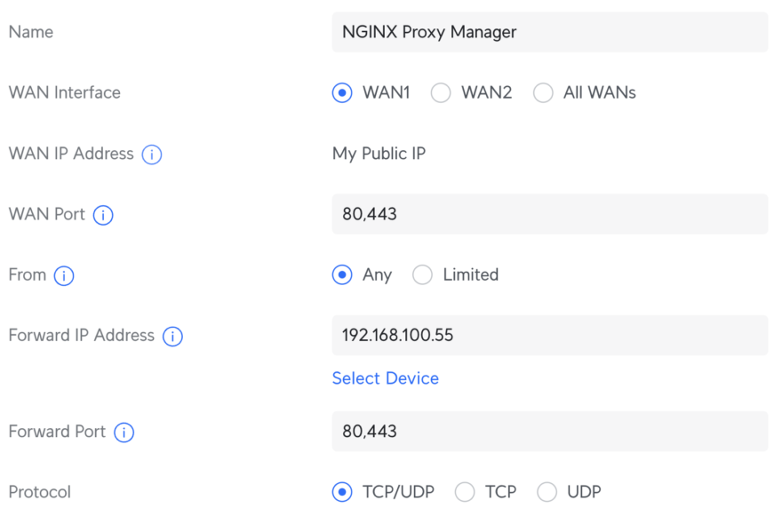The image size is (782, 532).
Task: Click the Forward IP Address 192.168.100.55 field
Action: click(x=550, y=335)
